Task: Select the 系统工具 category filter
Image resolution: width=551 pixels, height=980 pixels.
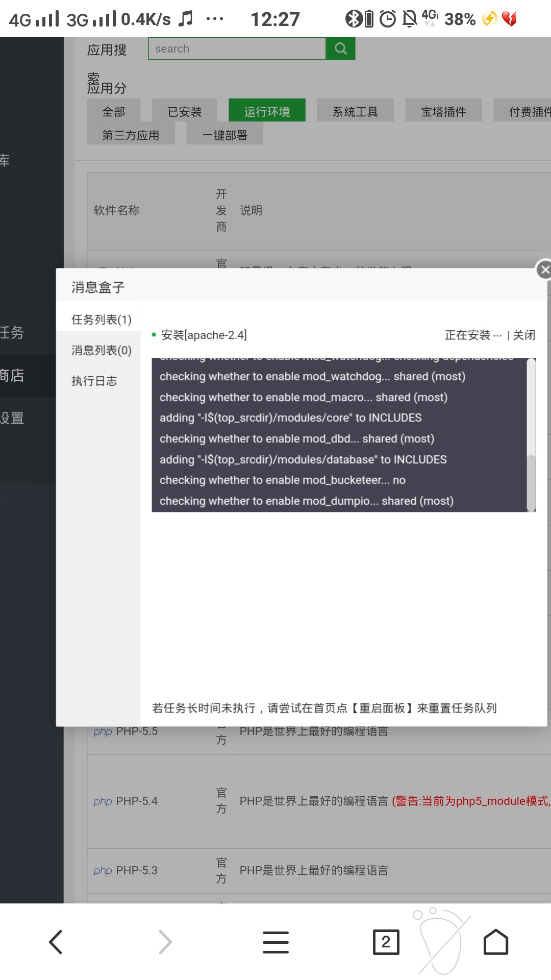Action: [355, 110]
